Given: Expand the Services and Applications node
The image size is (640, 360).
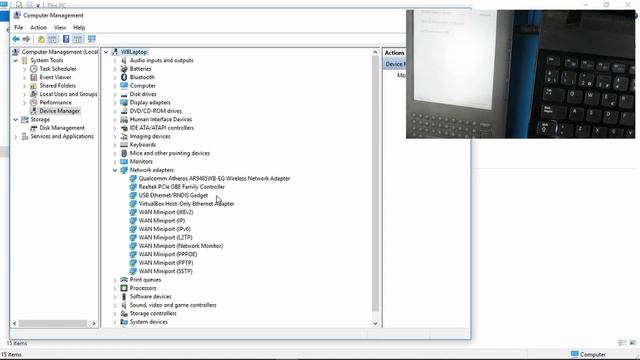Looking at the screenshot, I should (x=16, y=137).
